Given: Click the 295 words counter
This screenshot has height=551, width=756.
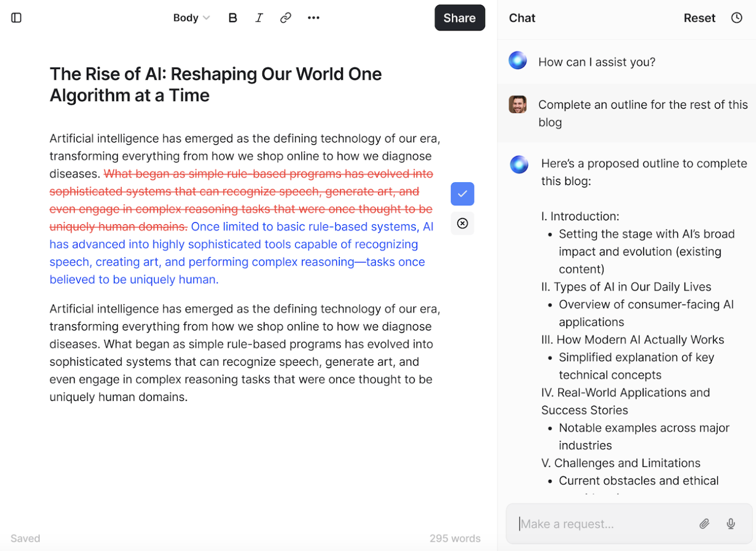Looking at the screenshot, I should (x=455, y=538).
